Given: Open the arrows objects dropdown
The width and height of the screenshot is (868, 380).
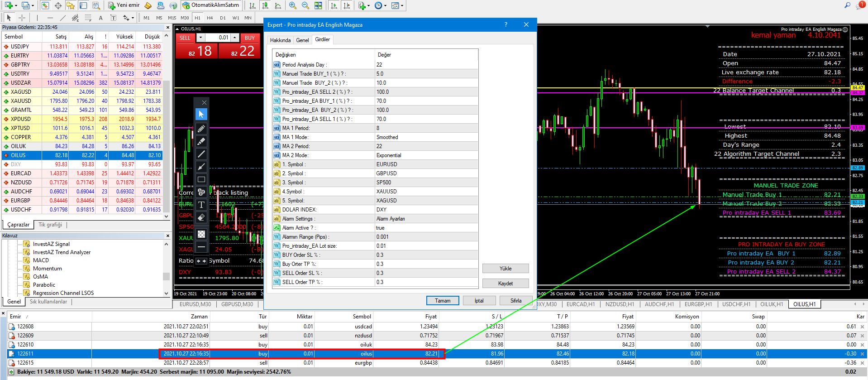Looking at the screenshot, I should [x=133, y=18].
